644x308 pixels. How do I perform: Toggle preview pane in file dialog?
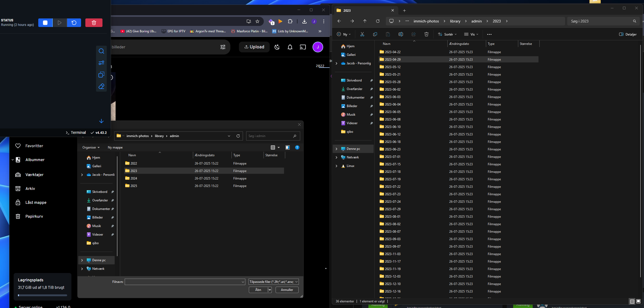point(288,147)
